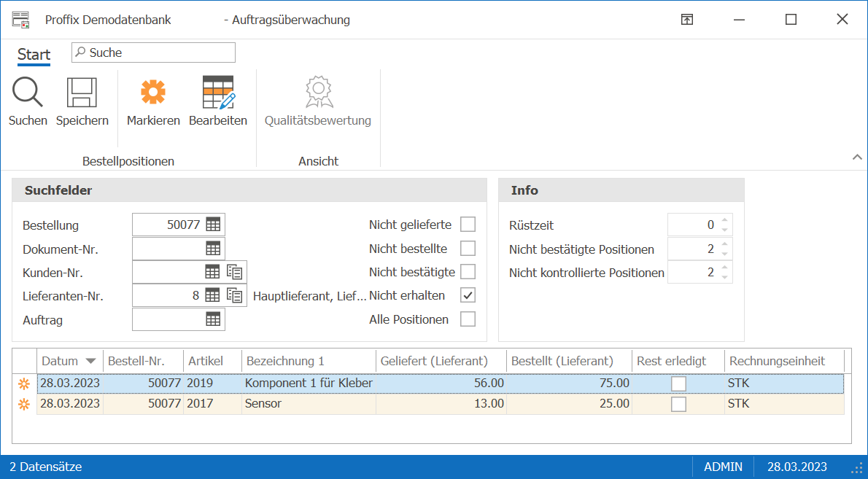Click the Suchen magnifier icon
Image resolution: width=868 pixels, height=479 pixels.
(x=28, y=92)
